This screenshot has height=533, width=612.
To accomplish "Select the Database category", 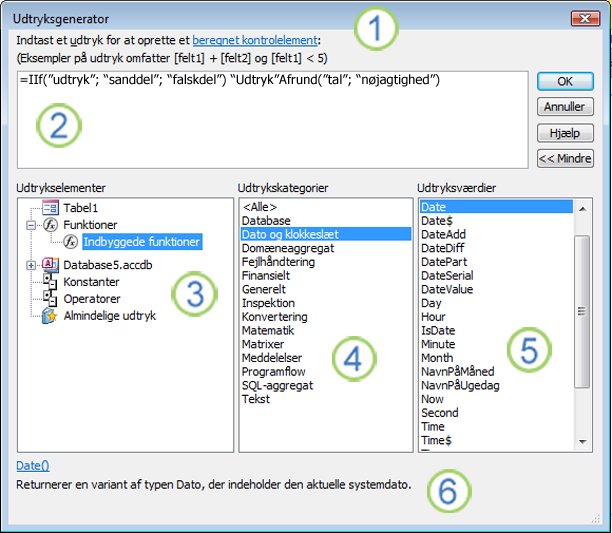I will tap(326, 220).
